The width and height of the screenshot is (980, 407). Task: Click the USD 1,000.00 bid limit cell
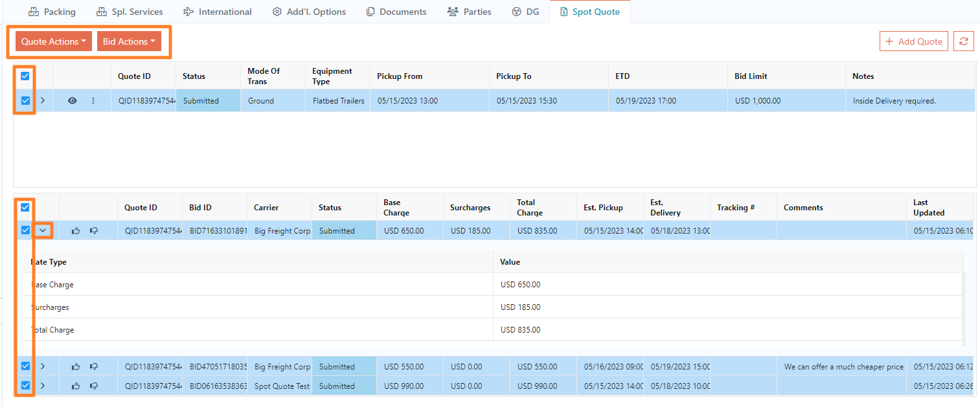coord(786,101)
